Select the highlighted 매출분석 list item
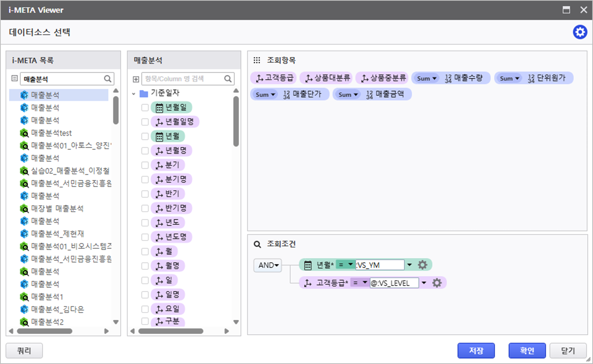 coord(59,95)
